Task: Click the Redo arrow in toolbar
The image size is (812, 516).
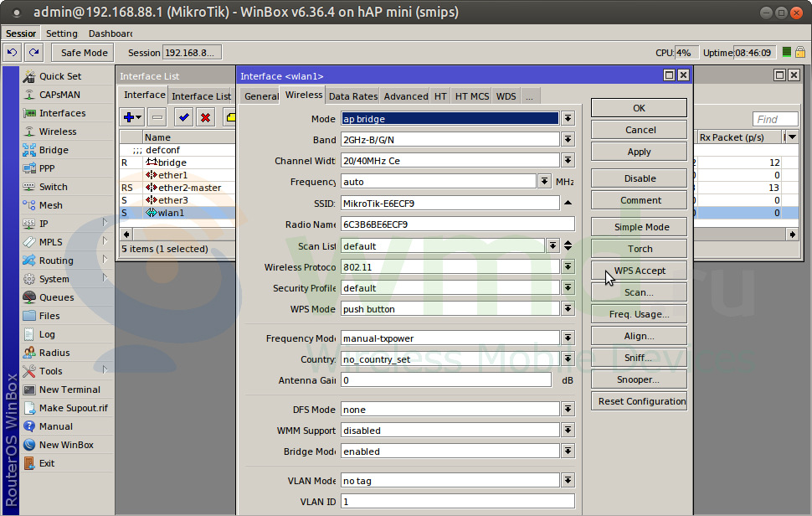Action: [34, 52]
